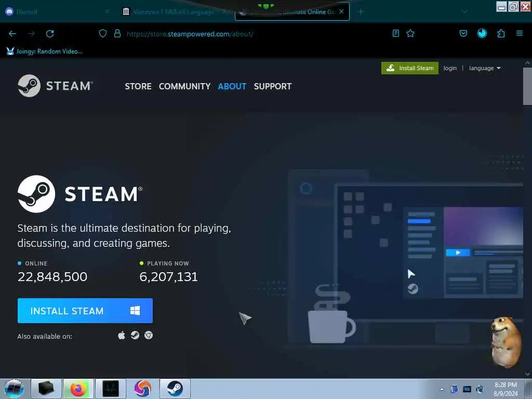Open the swirl-logo browser in taskbar

pos(142,389)
